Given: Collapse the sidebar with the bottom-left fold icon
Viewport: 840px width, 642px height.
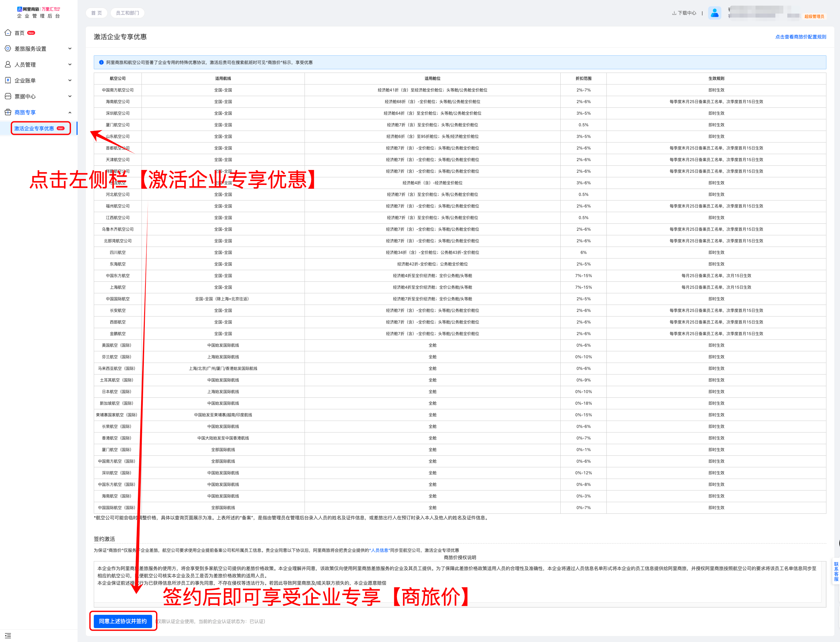Looking at the screenshot, I should tap(8, 635).
